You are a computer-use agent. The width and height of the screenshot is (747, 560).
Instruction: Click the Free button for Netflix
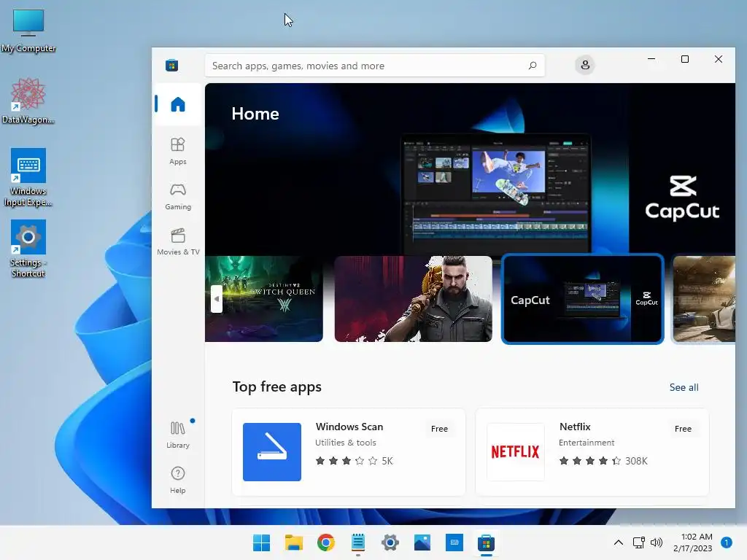point(683,429)
